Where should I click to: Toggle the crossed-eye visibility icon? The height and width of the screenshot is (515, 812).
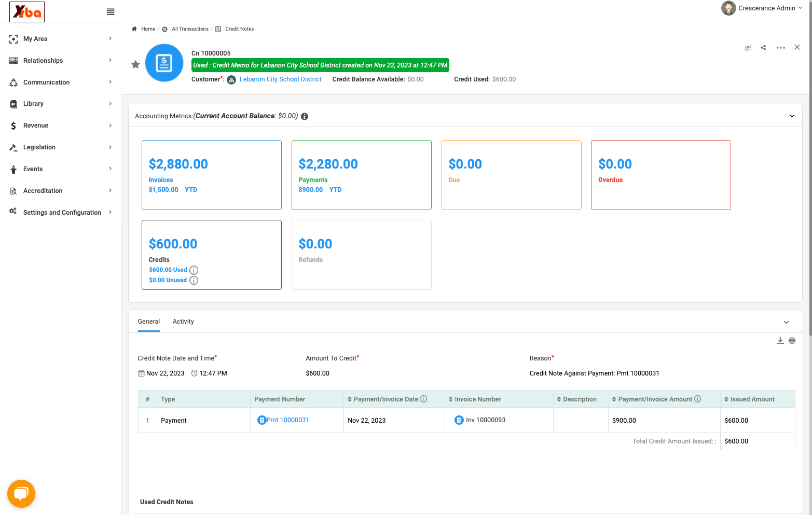748,48
